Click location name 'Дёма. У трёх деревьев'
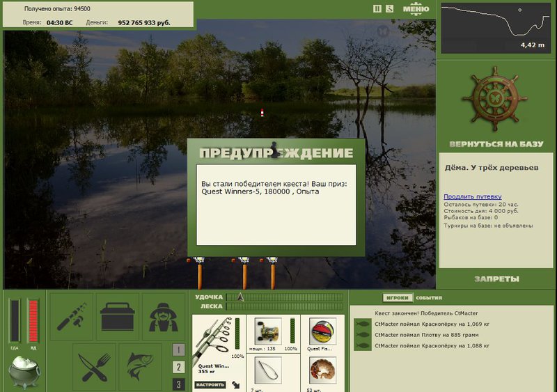The image size is (557, 392). pos(492,167)
